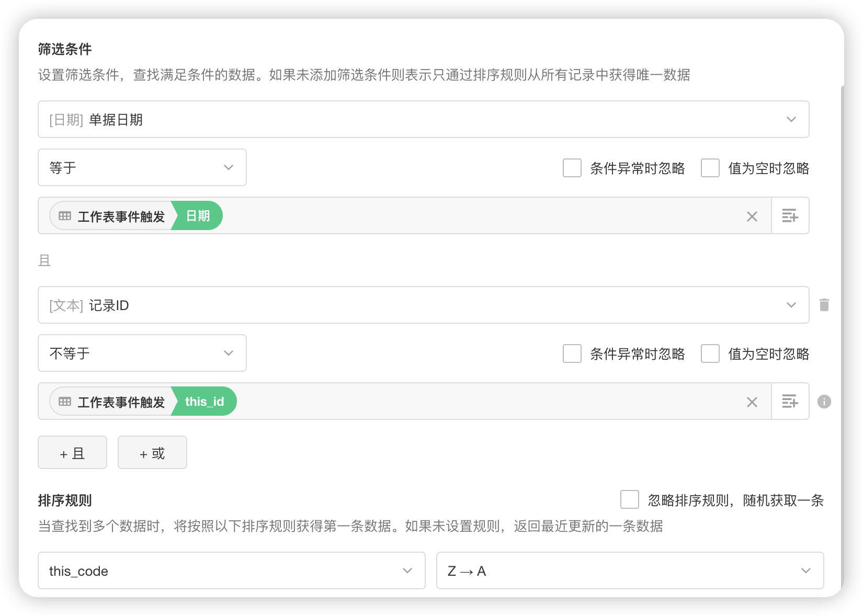
Task: Clear the this_id value in second condition
Action: [752, 402]
